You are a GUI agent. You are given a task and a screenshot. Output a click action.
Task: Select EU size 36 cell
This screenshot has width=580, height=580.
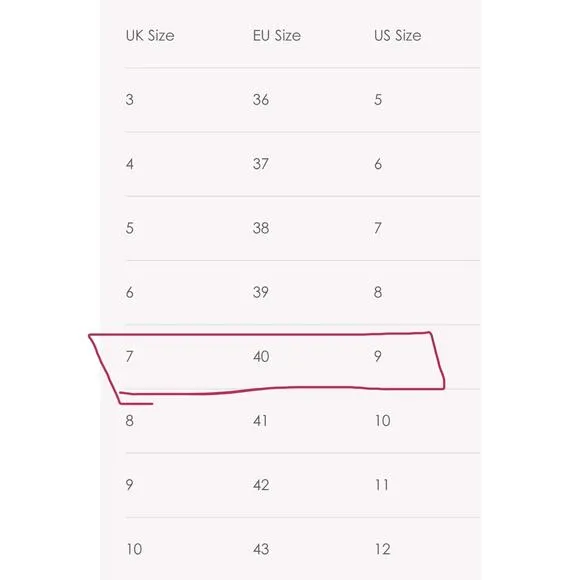pyautogui.click(x=261, y=100)
